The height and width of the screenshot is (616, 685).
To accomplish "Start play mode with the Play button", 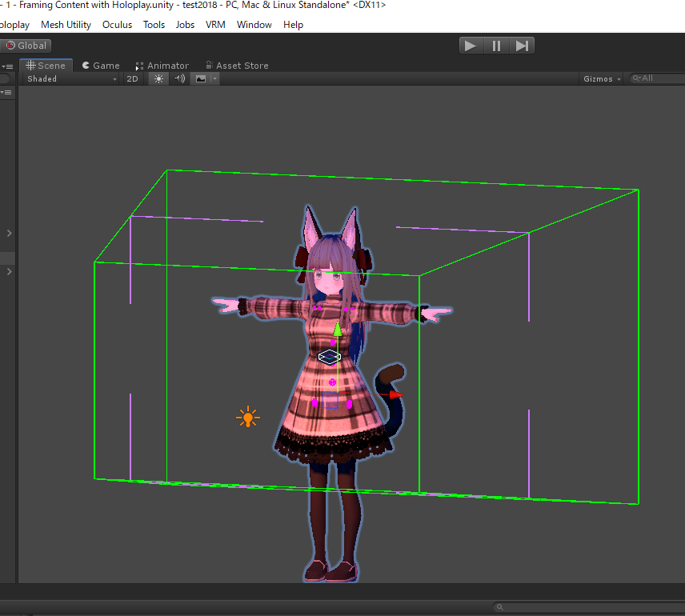I will pyautogui.click(x=471, y=46).
